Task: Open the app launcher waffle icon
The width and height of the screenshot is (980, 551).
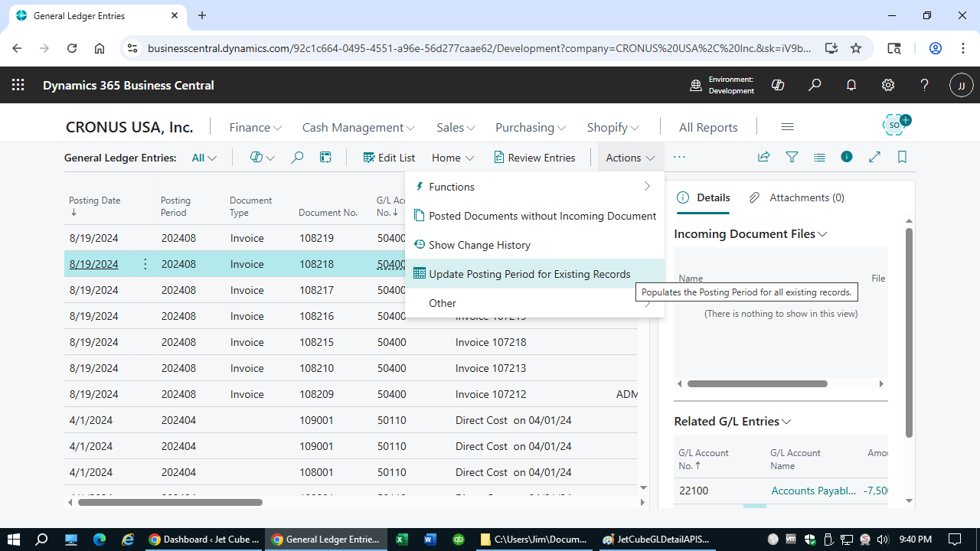Action: 18,85
